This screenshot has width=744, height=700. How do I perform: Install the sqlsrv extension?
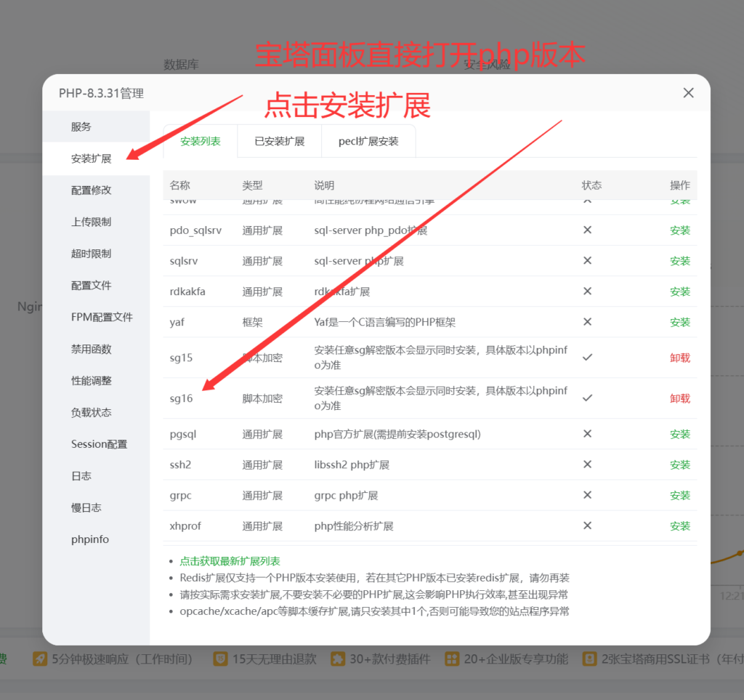click(680, 261)
